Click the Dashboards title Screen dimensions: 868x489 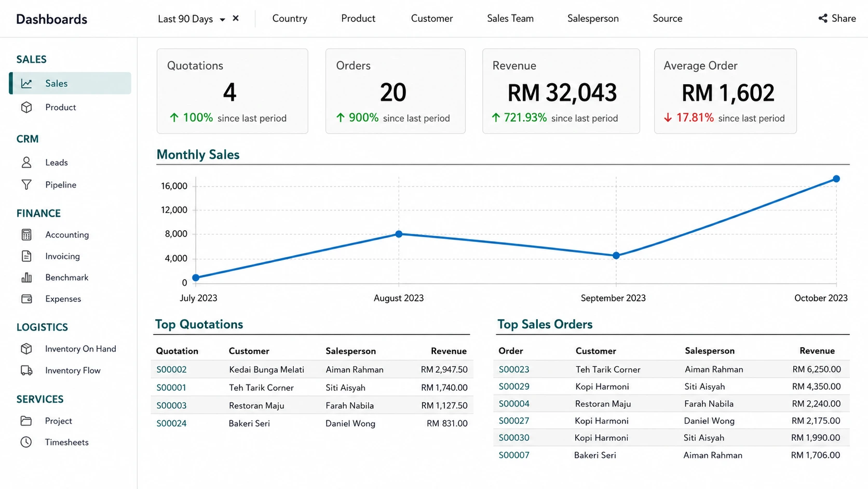[51, 19]
